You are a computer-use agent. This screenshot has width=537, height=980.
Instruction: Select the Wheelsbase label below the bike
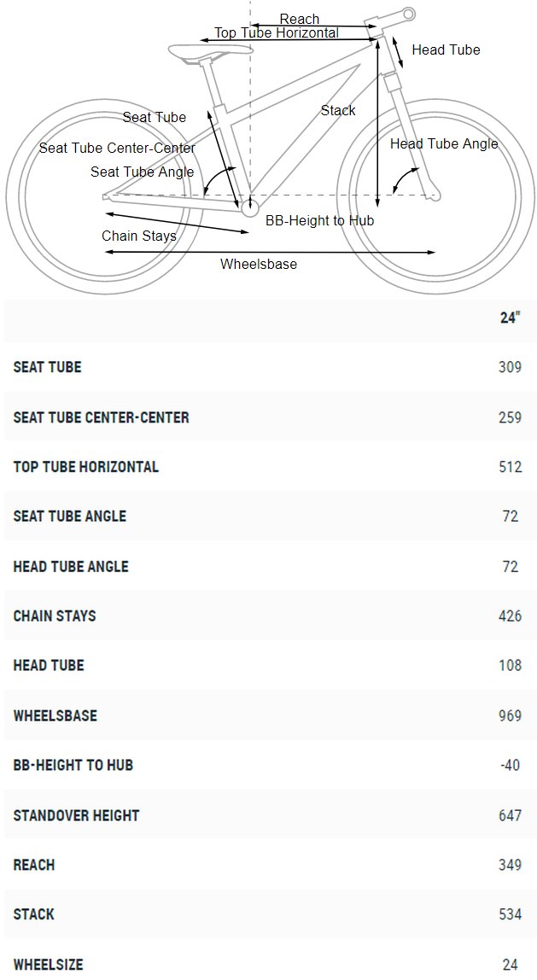259,264
